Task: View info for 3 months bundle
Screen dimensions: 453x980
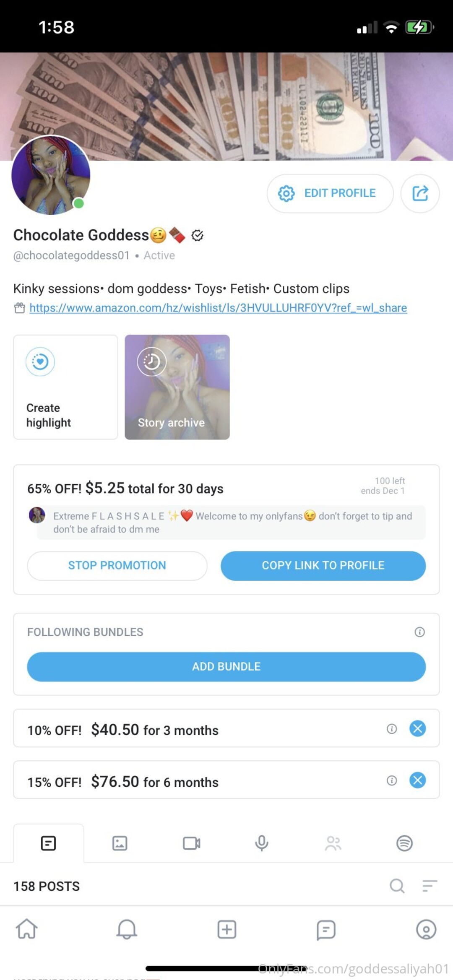Action: tap(392, 729)
